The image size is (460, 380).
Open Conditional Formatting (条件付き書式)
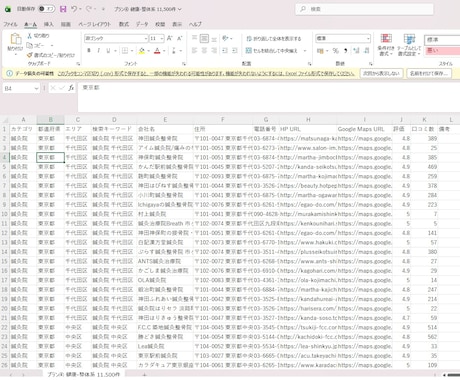(386, 45)
